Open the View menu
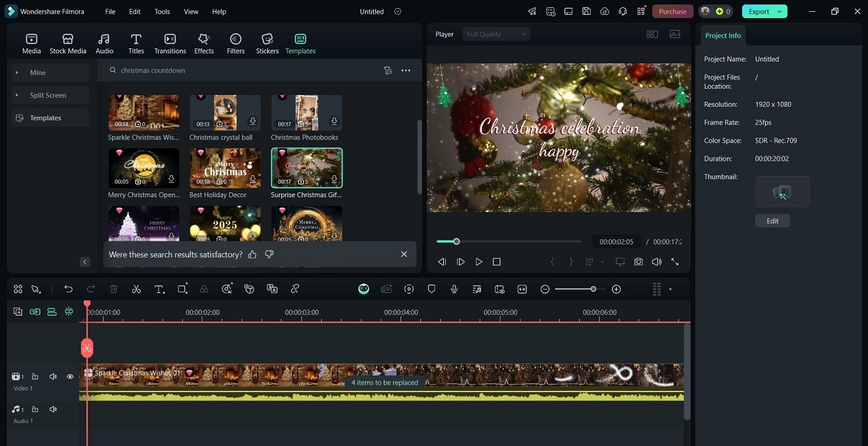Image resolution: width=868 pixels, height=446 pixels. pos(191,12)
